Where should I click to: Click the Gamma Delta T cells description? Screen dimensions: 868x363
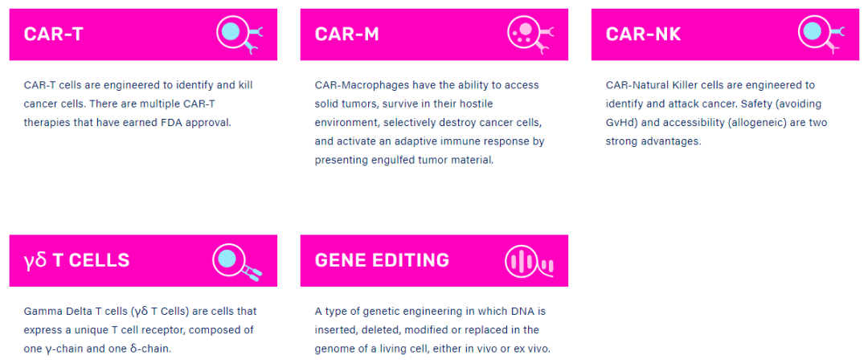point(140,330)
